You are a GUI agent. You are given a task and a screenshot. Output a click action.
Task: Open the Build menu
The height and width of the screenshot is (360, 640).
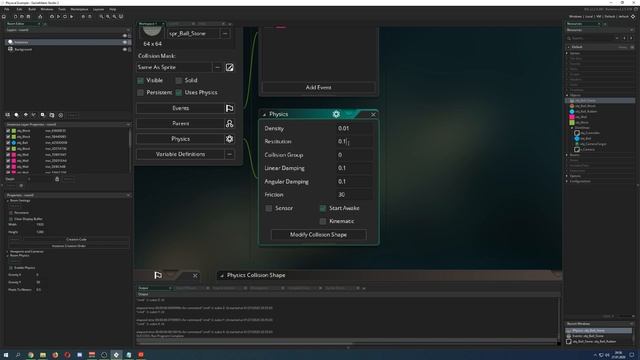pyautogui.click(x=32, y=9)
